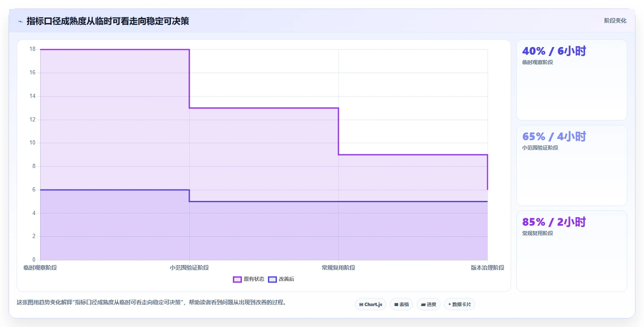Image resolution: width=644 pixels, height=327 pixels.
Task: Click 临时观察阶段 label under the 40% card
Action: [x=538, y=62]
